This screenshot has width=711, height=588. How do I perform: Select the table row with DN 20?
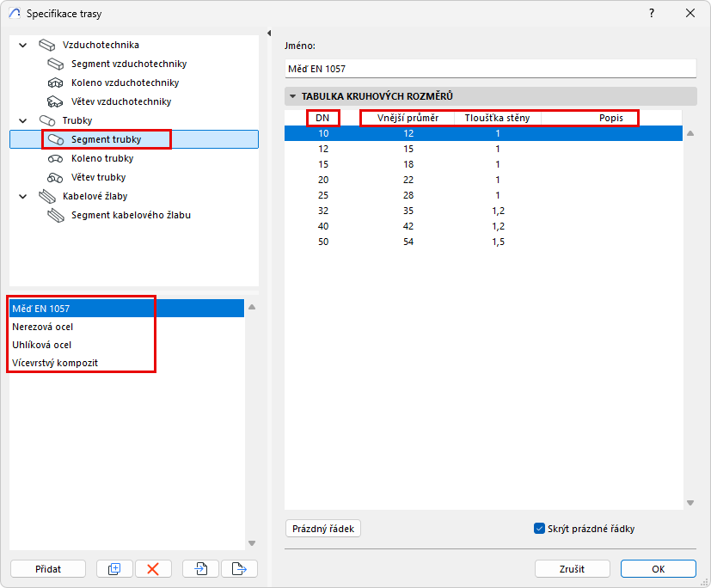pos(483,180)
